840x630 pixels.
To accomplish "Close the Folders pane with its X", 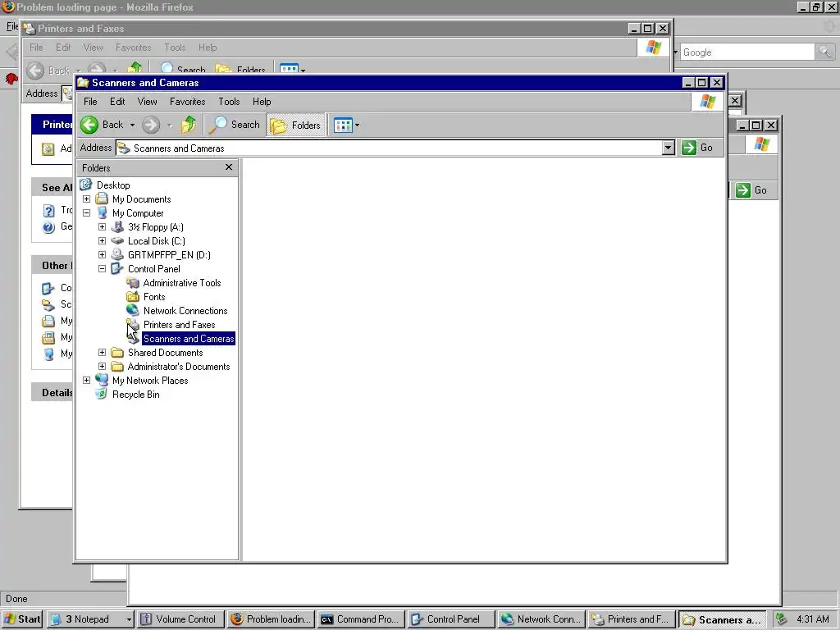I will (229, 167).
